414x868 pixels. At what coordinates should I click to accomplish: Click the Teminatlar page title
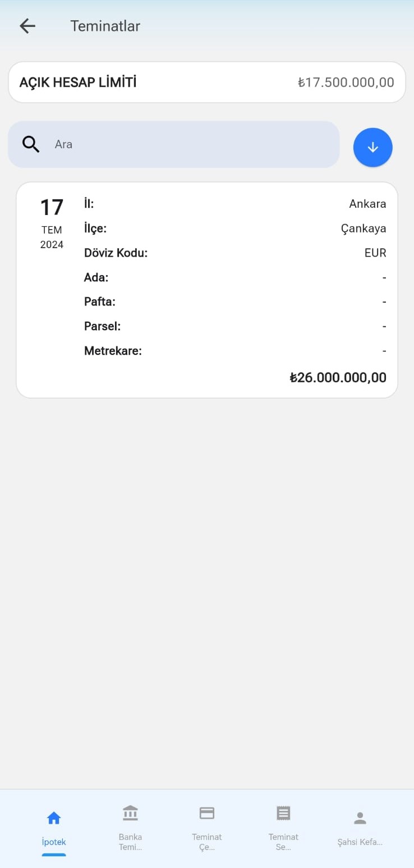(105, 26)
